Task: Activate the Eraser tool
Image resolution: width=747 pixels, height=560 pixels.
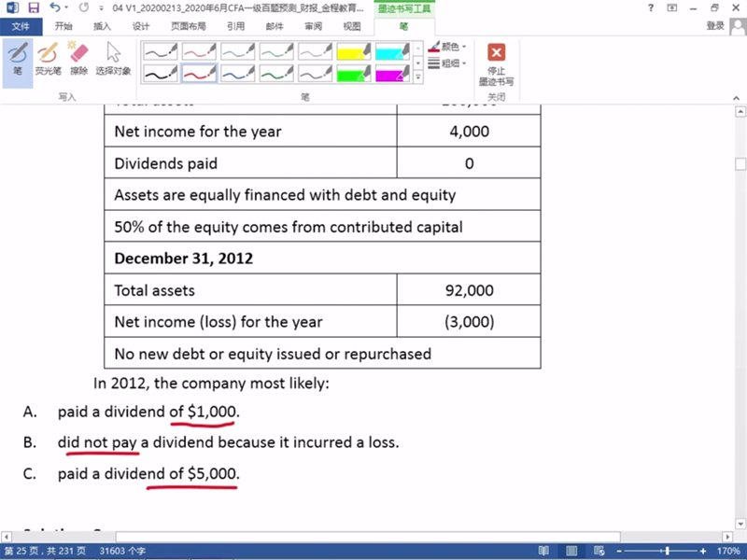Action: tap(79, 58)
